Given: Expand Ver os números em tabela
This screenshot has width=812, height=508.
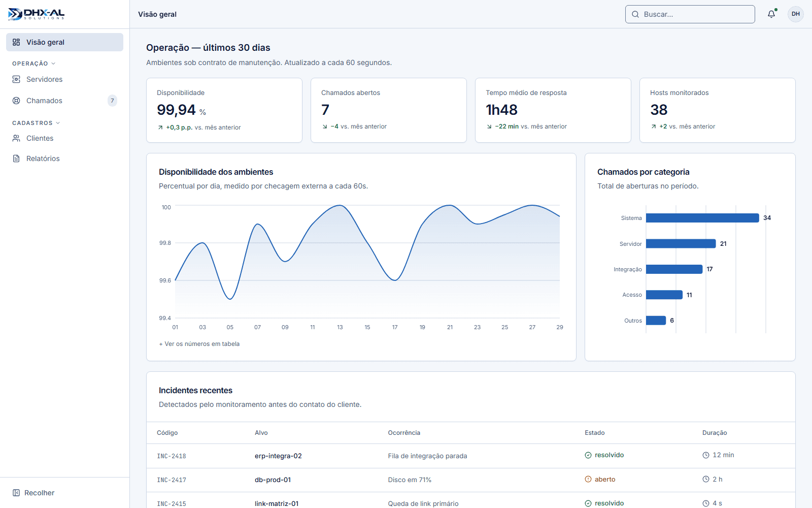Looking at the screenshot, I should point(199,344).
